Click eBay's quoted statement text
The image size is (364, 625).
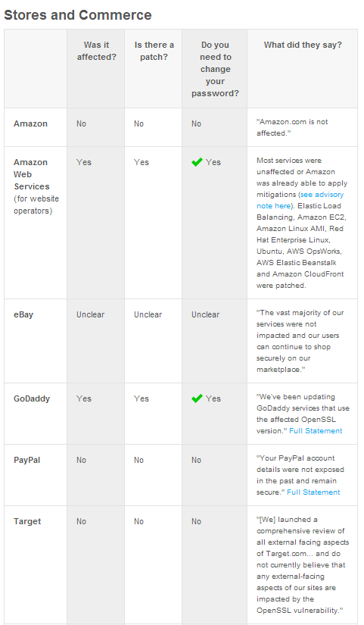pos(300,341)
